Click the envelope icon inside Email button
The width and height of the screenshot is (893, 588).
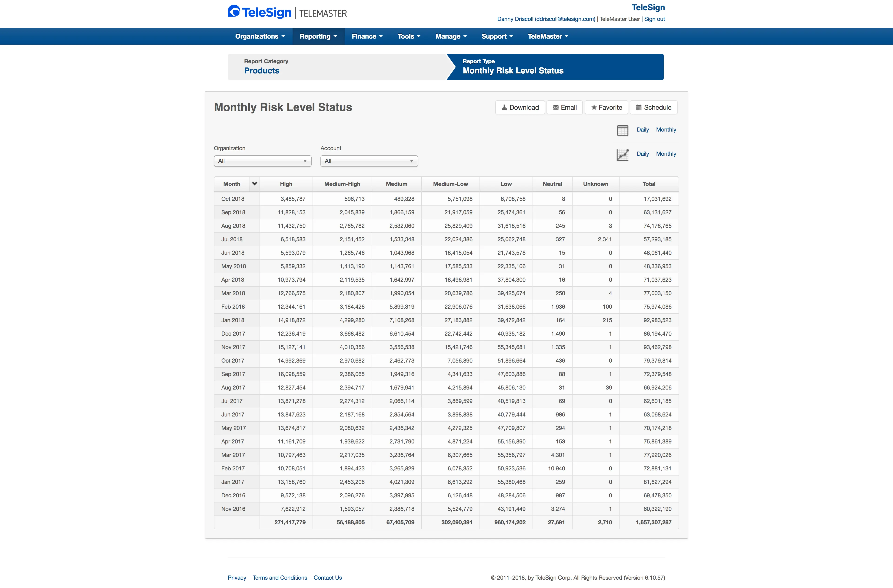(x=556, y=108)
